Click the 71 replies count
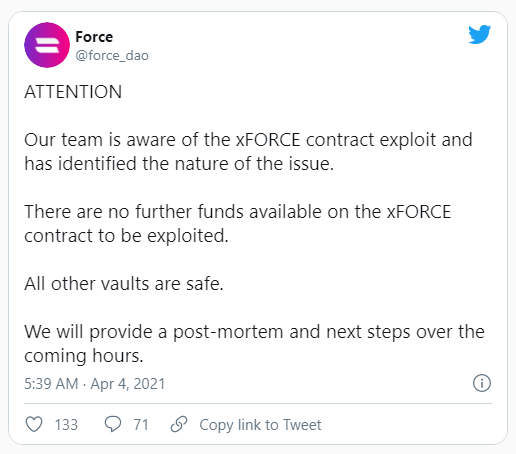516x454 pixels. 141,425
